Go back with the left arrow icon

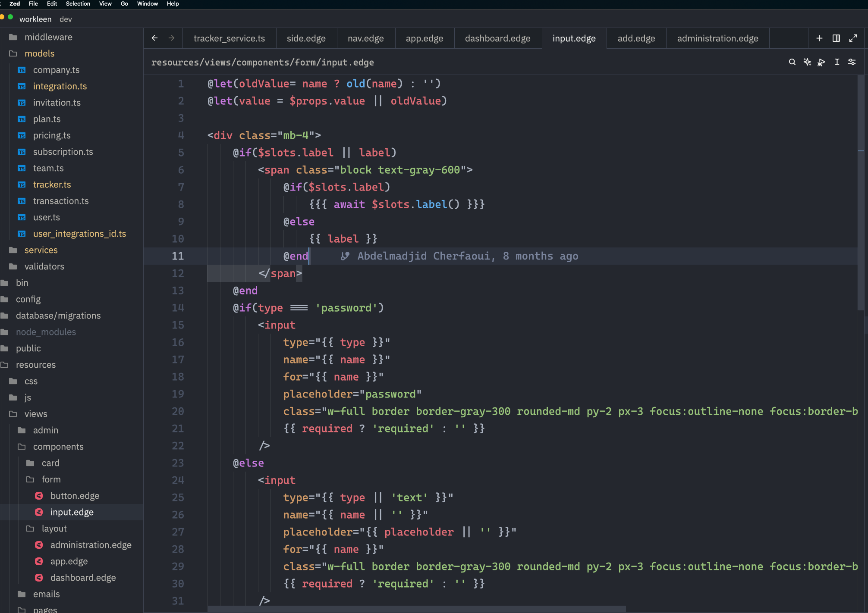click(154, 38)
